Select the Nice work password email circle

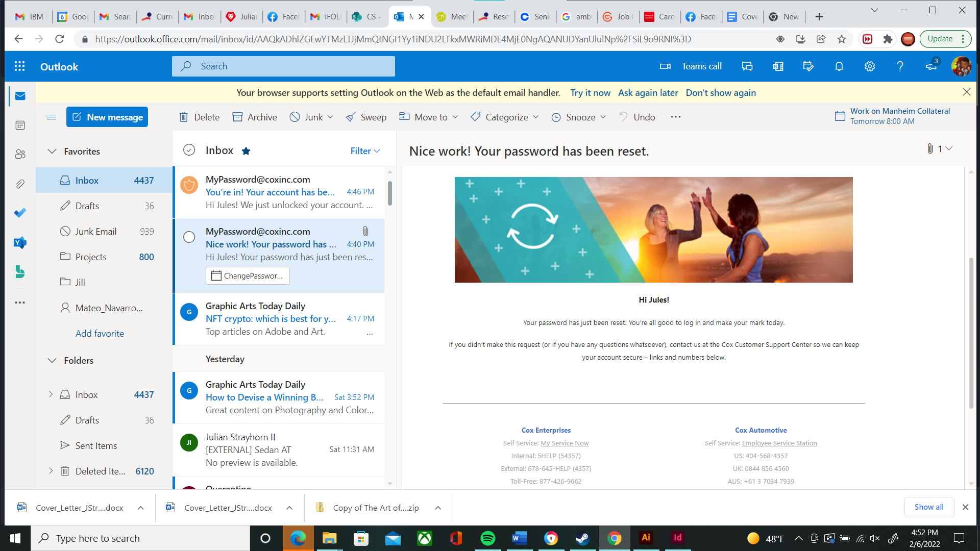pyautogui.click(x=189, y=237)
